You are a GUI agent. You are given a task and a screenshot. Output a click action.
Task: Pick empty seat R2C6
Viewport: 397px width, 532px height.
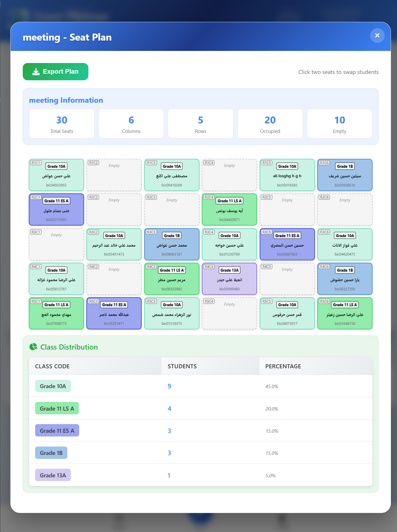345,209
